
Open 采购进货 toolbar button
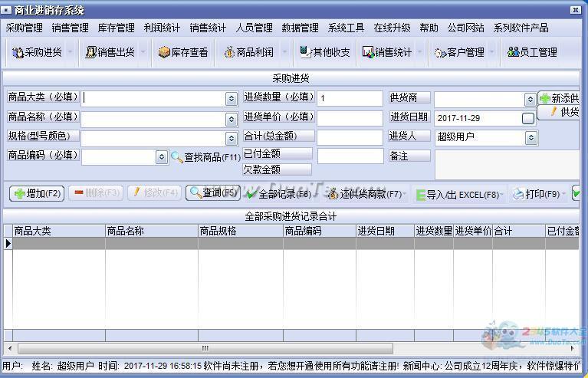[x=37, y=52]
